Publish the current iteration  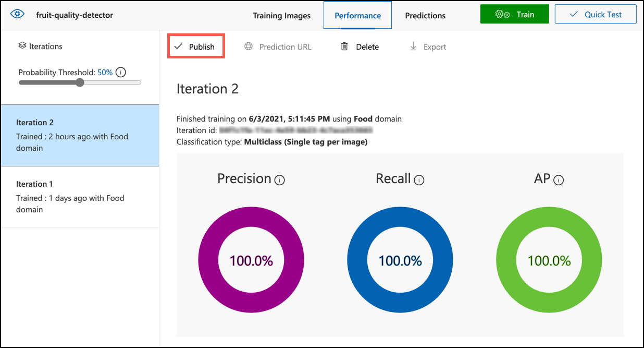point(196,46)
